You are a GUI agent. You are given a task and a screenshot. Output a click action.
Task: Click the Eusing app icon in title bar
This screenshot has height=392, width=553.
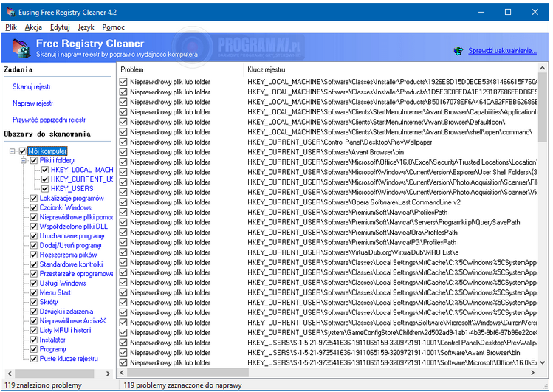[11, 12]
